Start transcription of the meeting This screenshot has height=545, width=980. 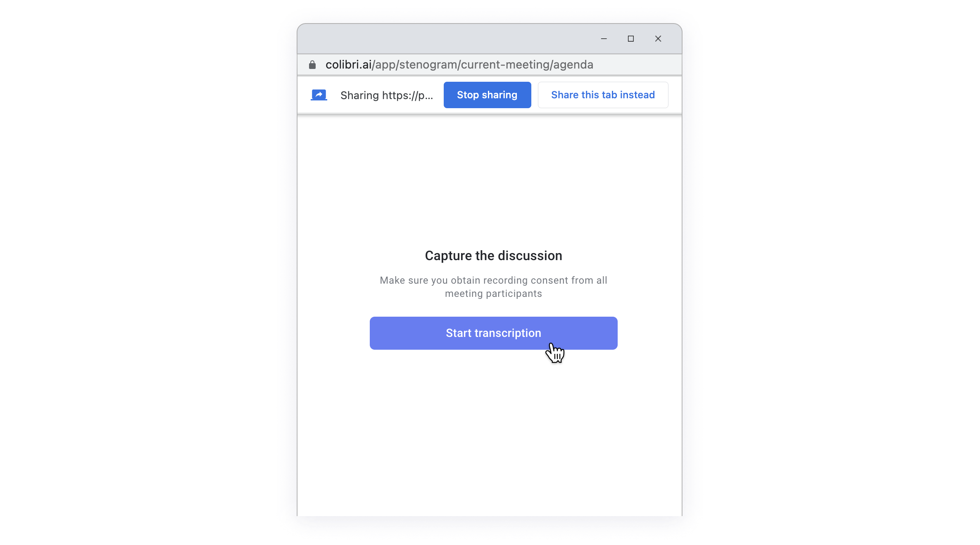click(x=493, y=333)
